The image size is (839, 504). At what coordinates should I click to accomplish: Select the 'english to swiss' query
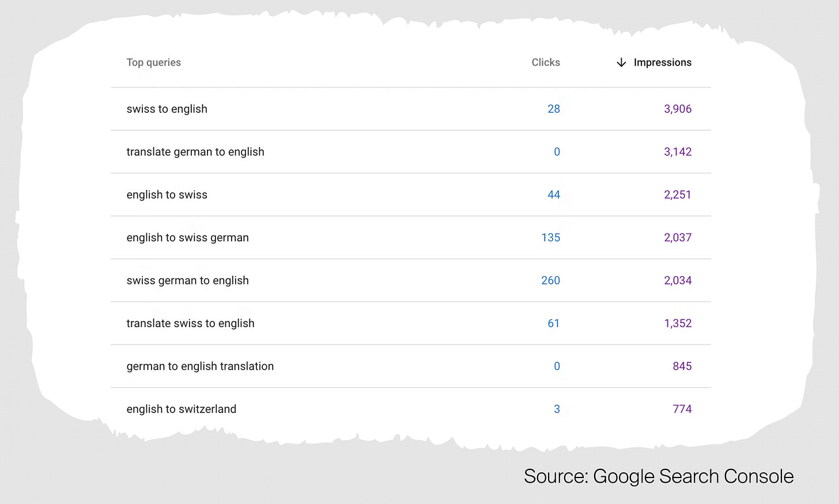pos(167,195)
